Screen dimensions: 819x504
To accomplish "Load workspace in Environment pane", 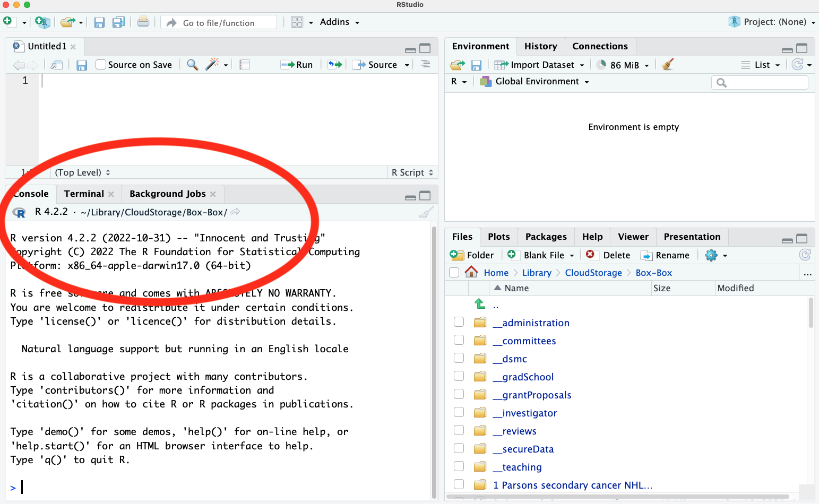I will click(x=458, y=65).
